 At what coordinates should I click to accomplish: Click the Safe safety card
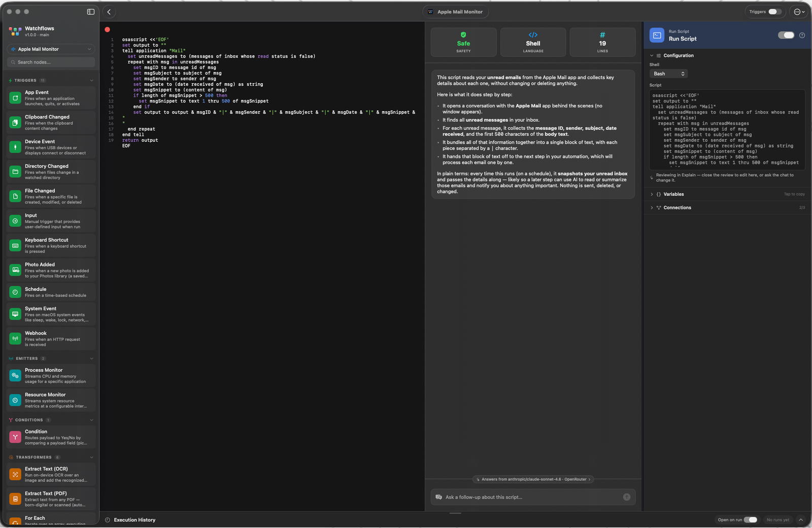tap(463, 42)
